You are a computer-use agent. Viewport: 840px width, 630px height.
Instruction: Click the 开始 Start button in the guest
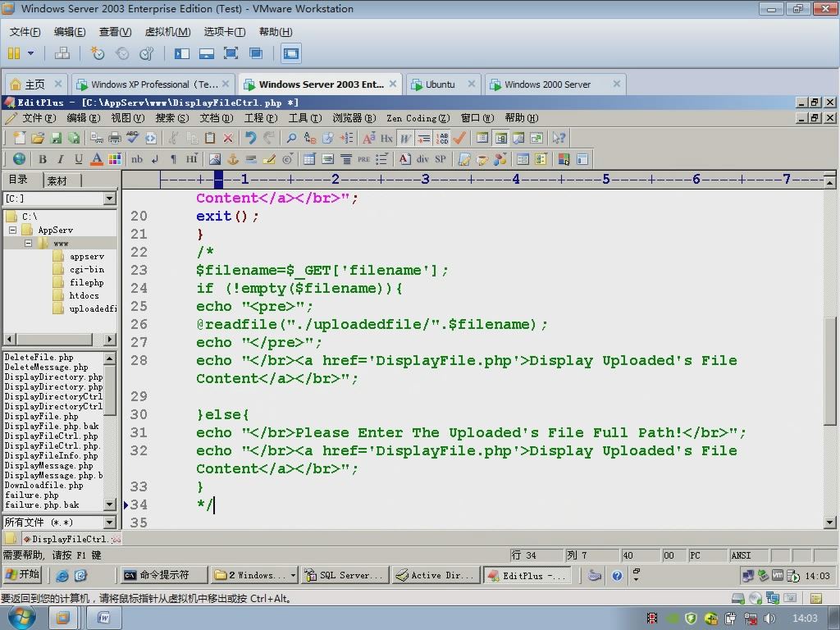click(x=22, y=575)
